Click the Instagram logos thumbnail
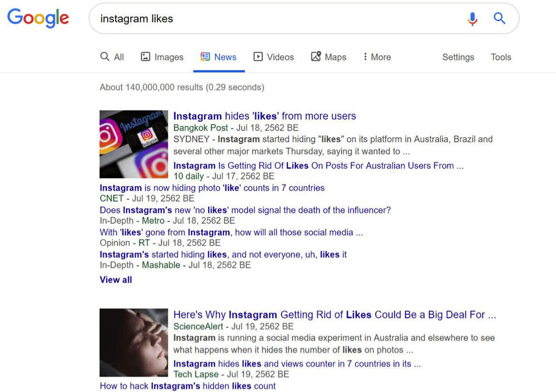This screenshot has width=556, height=392. pyautogui.click(x=133, y=144)
